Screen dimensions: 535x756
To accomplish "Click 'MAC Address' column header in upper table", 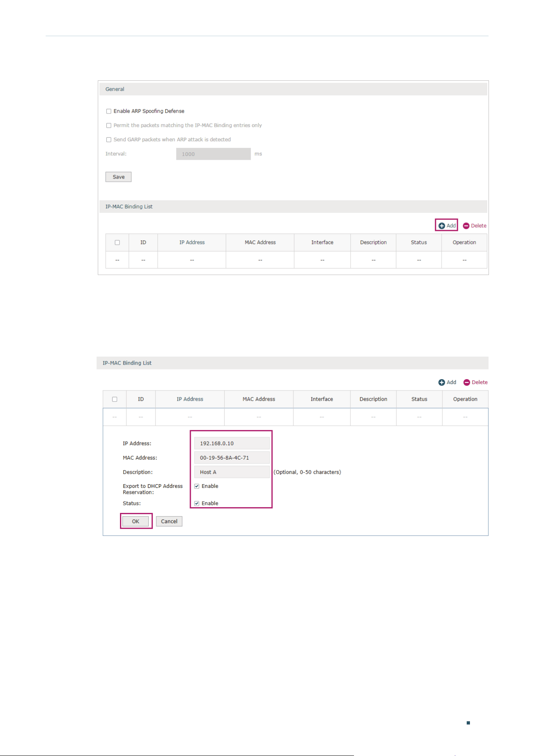I will pyautogui.click(x=260, y=243).
